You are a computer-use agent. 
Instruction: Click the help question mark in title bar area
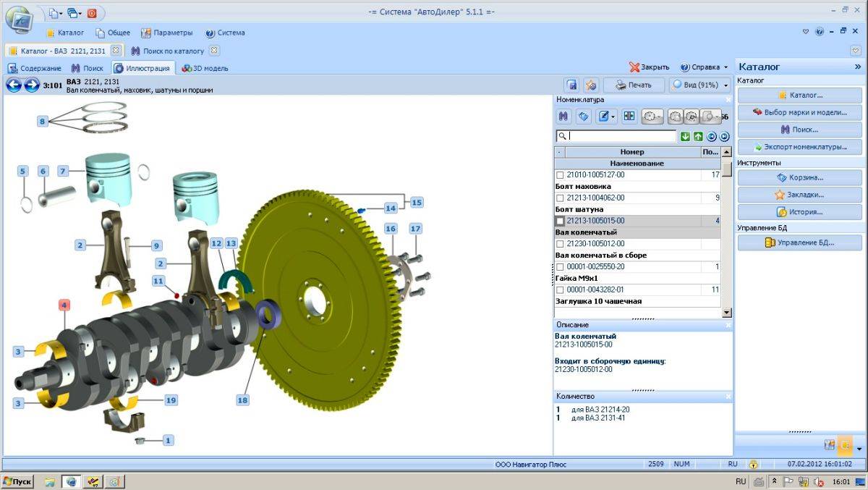[820, 32]
